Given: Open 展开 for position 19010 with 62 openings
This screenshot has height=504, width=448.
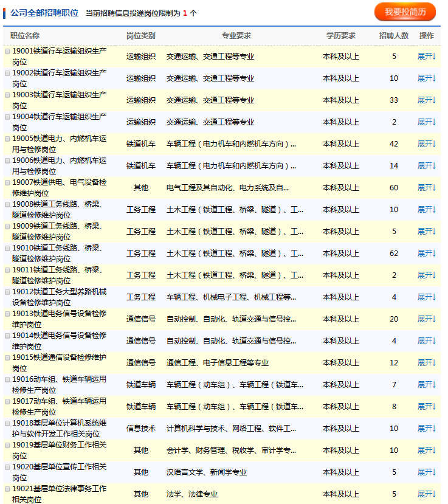Looking at the screenshot, I should click(x=426, y=254).
